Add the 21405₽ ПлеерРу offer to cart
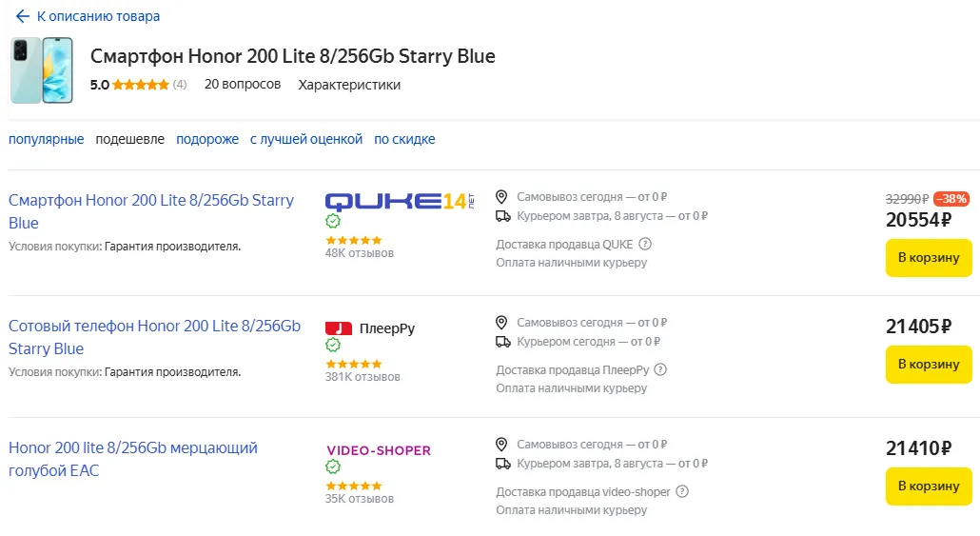The height and width of the screenshot is (536, 980). (x=928, y=365)
